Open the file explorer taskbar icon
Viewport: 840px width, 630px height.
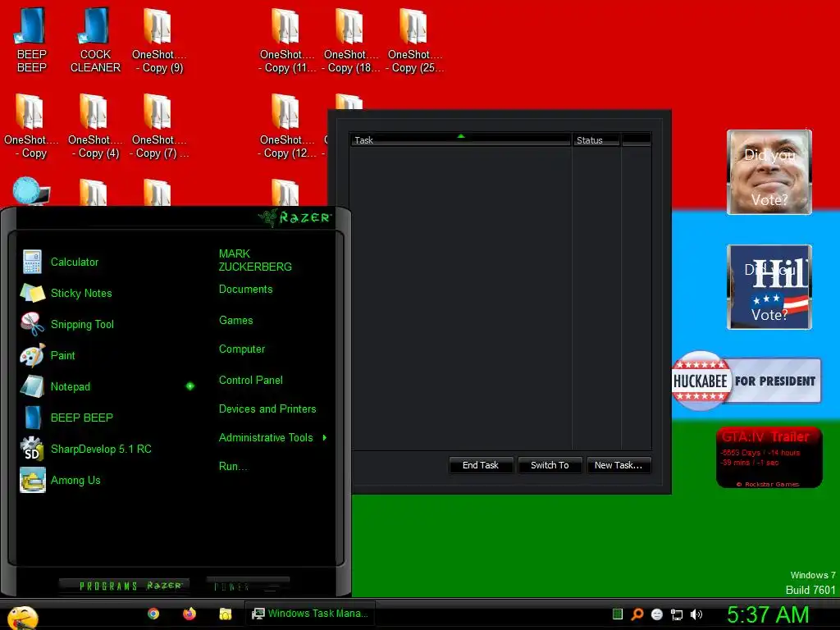(x=226, y=614)
